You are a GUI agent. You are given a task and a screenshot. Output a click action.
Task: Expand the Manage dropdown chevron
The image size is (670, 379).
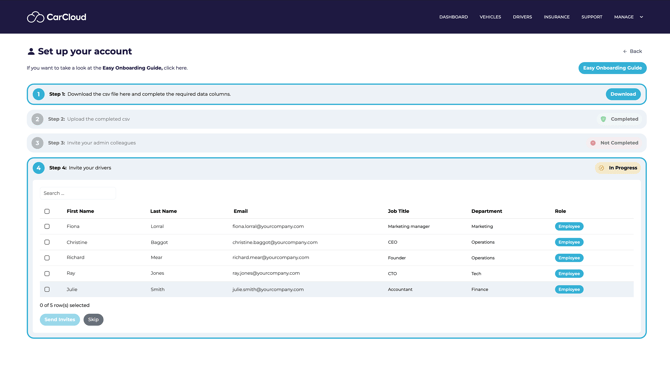click(641, 17)
